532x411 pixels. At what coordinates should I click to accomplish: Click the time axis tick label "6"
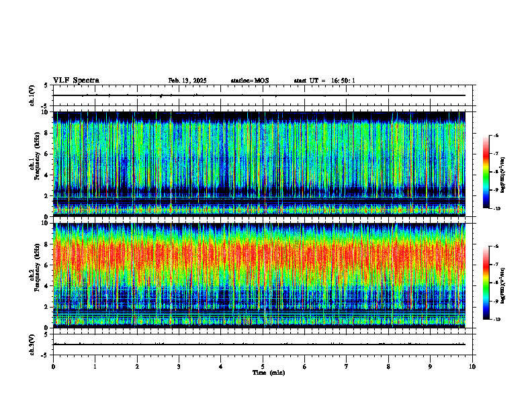[x=305, y=367]
